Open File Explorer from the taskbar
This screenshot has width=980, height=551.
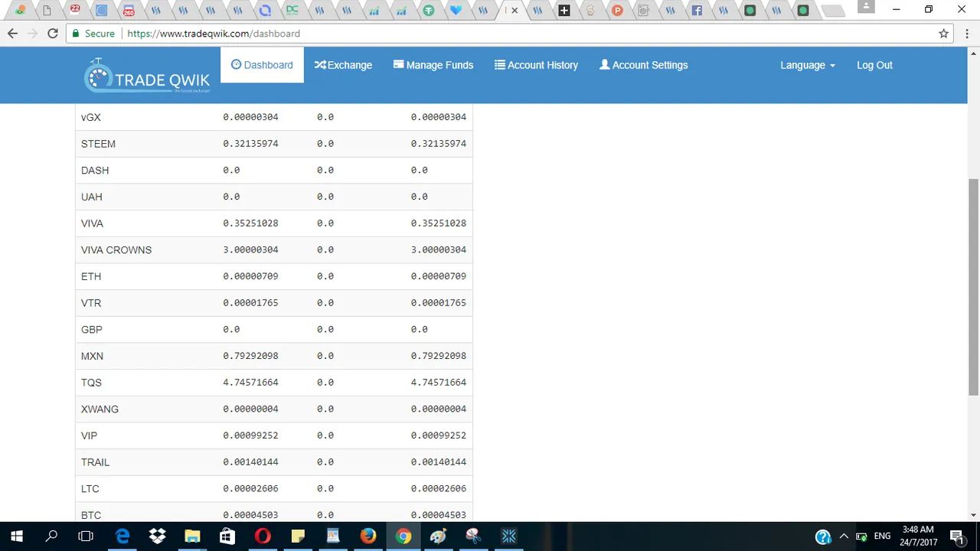(x=192, y=536)
